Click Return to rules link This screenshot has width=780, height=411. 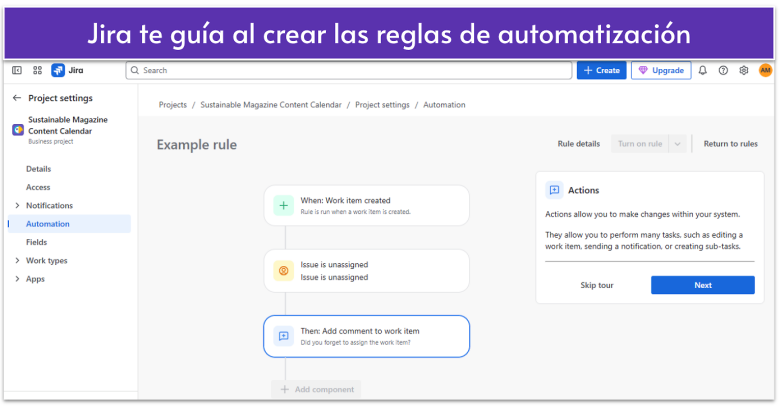[x=730, y=144]
